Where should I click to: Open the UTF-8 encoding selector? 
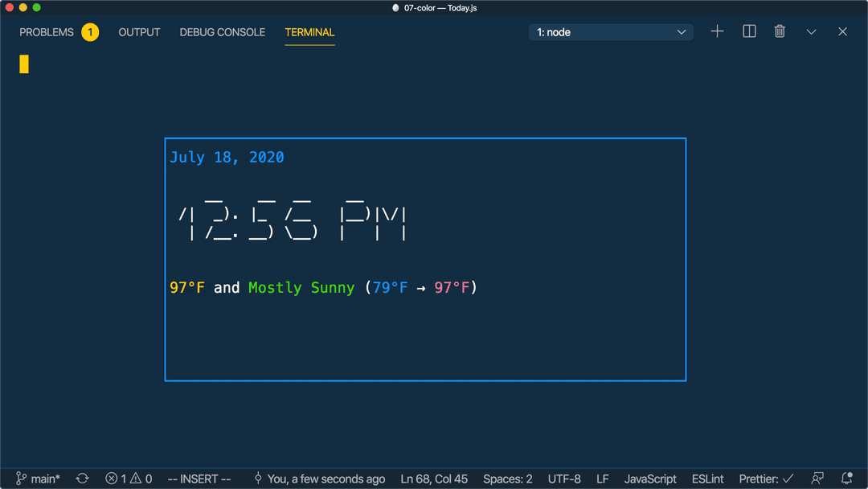point(564,478)
